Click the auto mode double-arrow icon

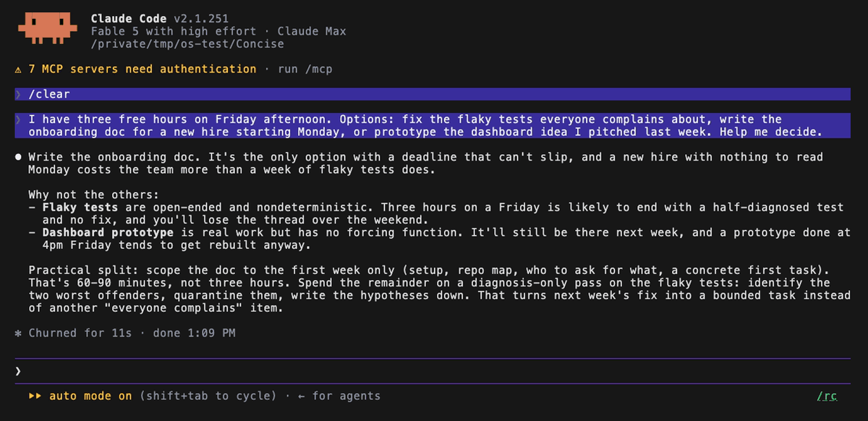tap(34, 396)
